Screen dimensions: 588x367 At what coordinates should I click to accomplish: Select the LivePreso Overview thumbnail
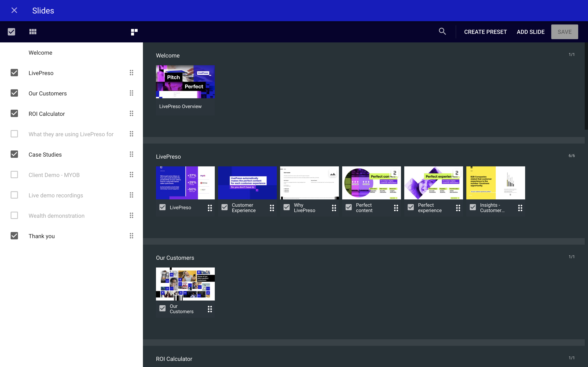[x=185, y=82]
